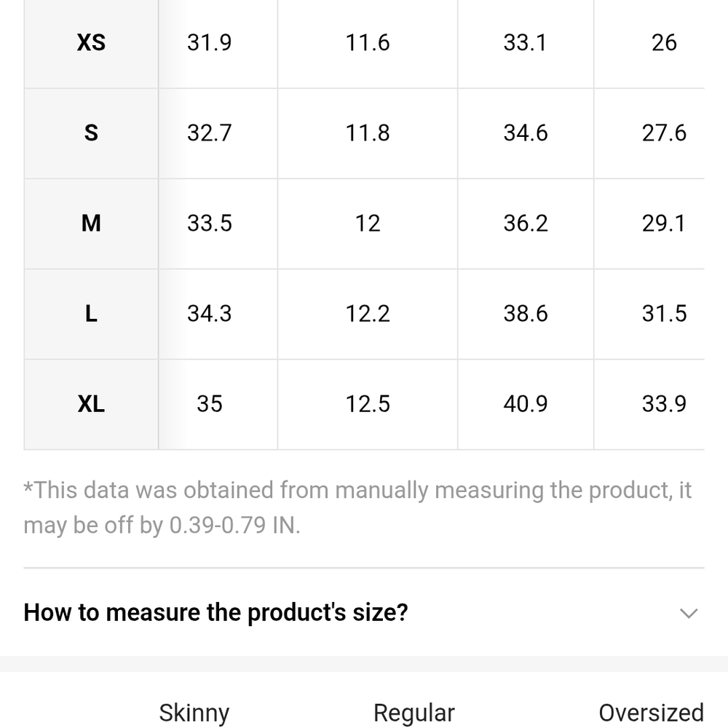Screen dimensions: 728x728
Task: Select the XL size row header
Action: (x=91, y=404)
